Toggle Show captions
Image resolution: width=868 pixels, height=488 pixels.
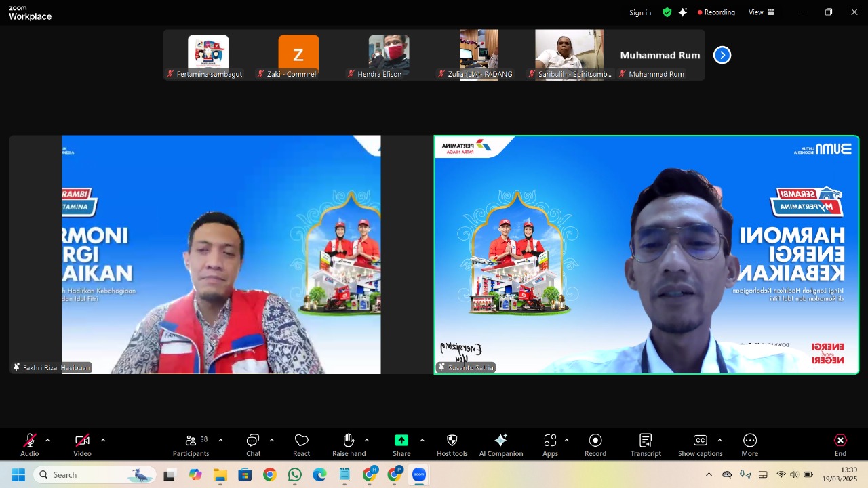tap(700, 444)
